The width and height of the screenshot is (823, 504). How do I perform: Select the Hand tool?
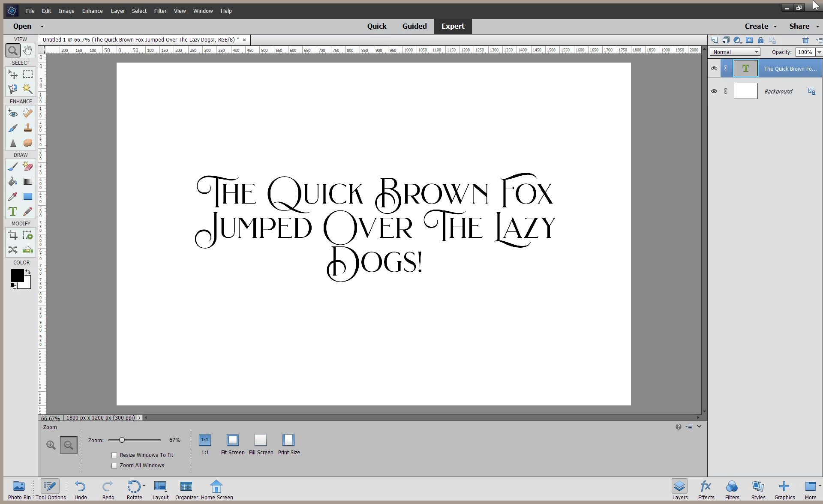(x=28, y=51)
